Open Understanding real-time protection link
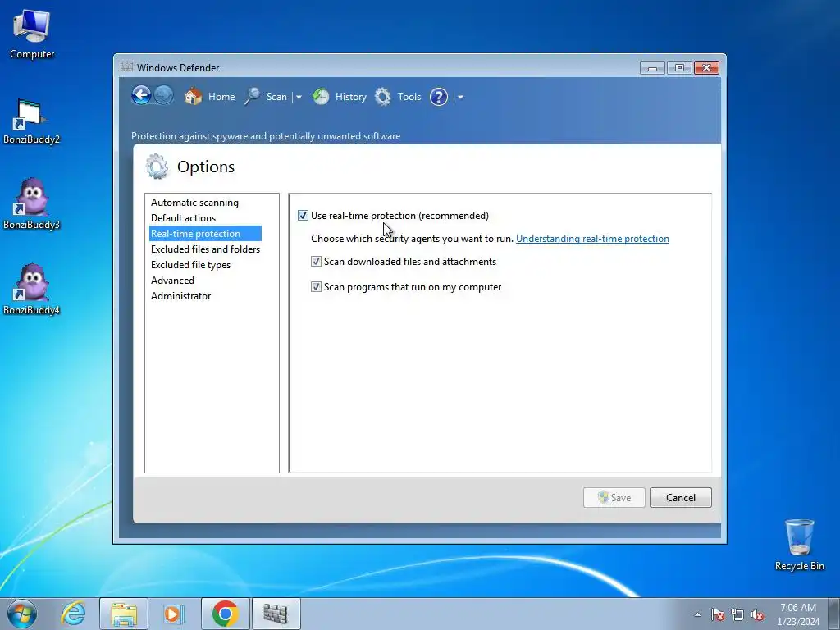 (x=592, y=239)
